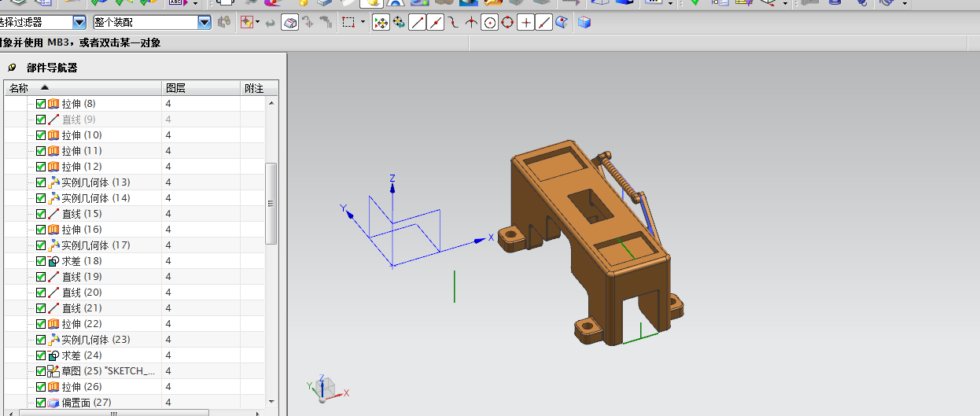Uncheck the 求差 (24) checkbox
Image resolution: width=980 pixels, height=416 pixels.
pos(41,355)
